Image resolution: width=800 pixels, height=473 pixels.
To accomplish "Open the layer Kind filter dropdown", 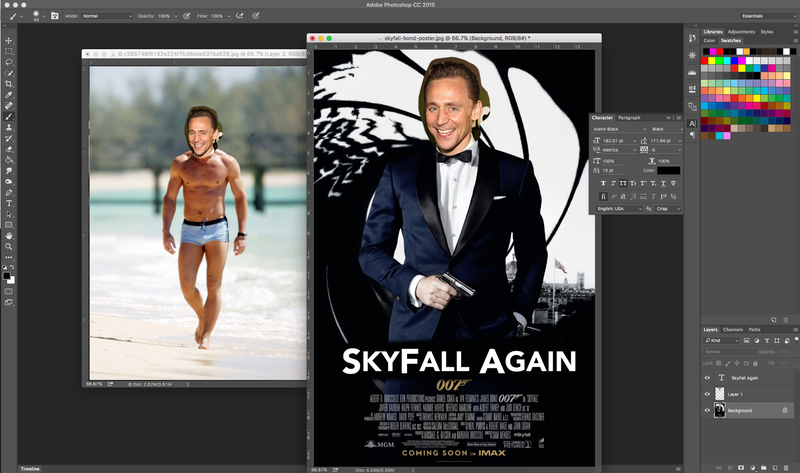I will 721,340.
